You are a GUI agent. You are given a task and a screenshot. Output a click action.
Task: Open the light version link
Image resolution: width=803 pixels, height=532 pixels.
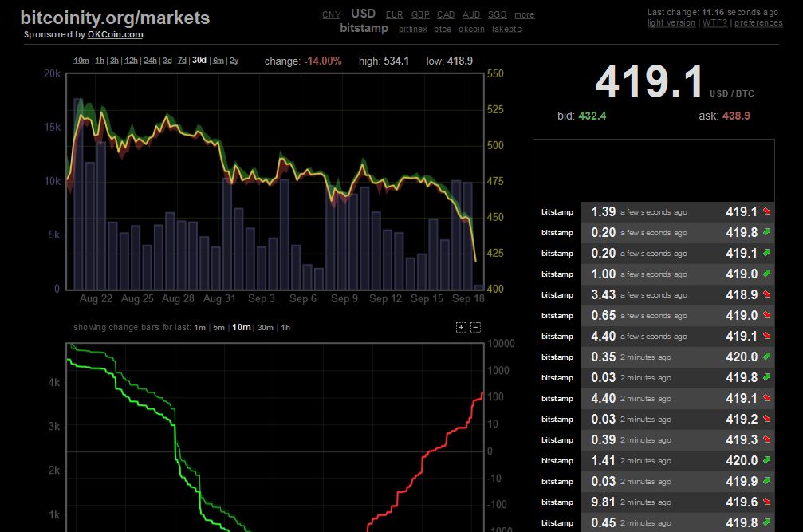pyautogui.click(x=671, y=22)
